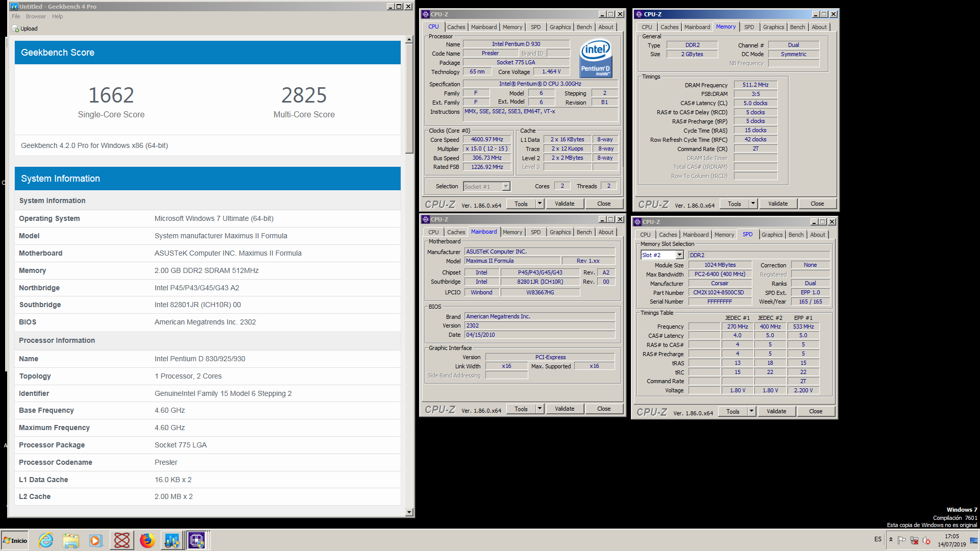Expand Tools arrow in CPU-Z CPU window
Viewport: 980px width, 551px height.
click(540, 204)
